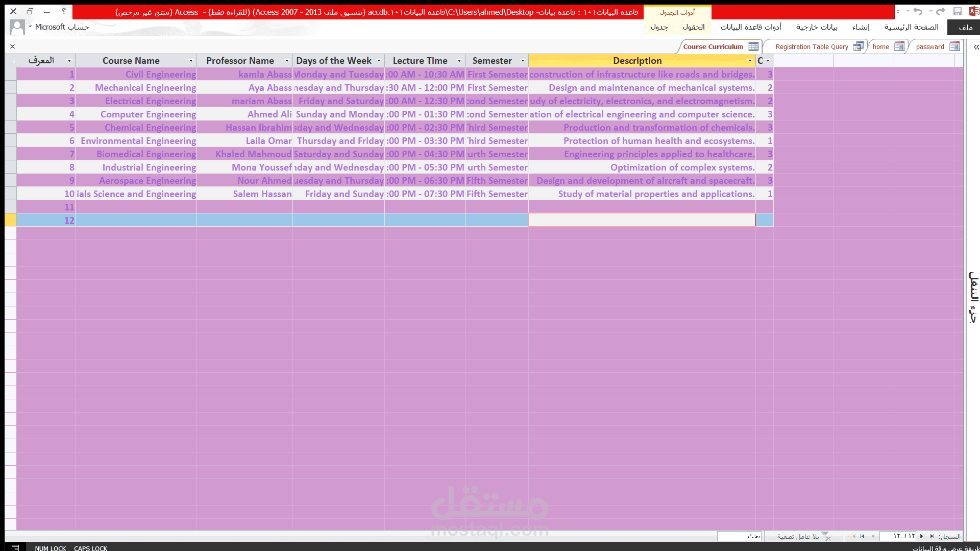The width and height of the screenshot is (980, 551).
Task: Switch to the passward document tab
Action: [x=937, y=46]
